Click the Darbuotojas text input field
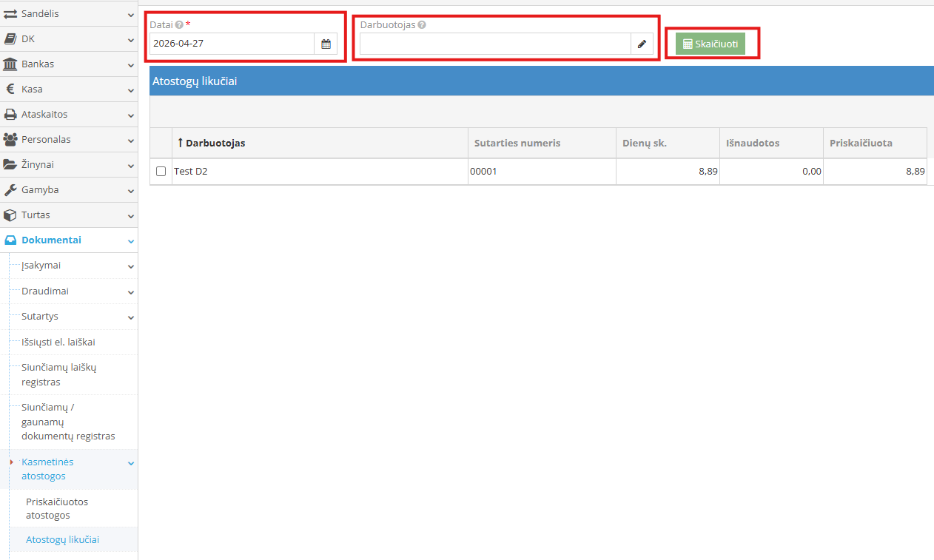 pyautogui.click(x=494, y=44)
